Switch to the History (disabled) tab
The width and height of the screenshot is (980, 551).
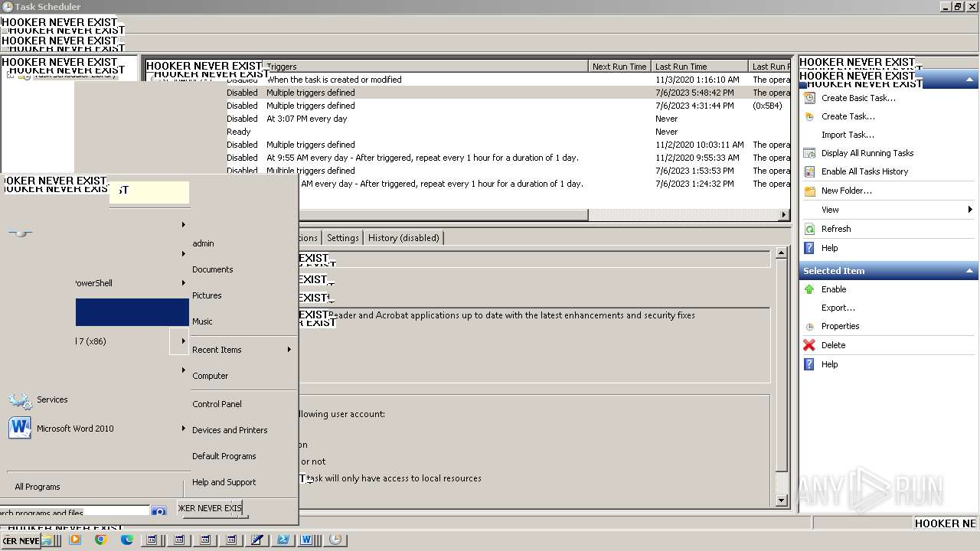click(403, 238)
